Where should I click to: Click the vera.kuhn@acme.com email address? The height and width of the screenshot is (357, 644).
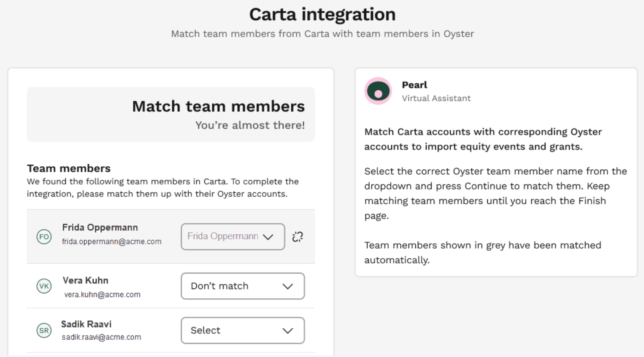[x=102, y=295]
